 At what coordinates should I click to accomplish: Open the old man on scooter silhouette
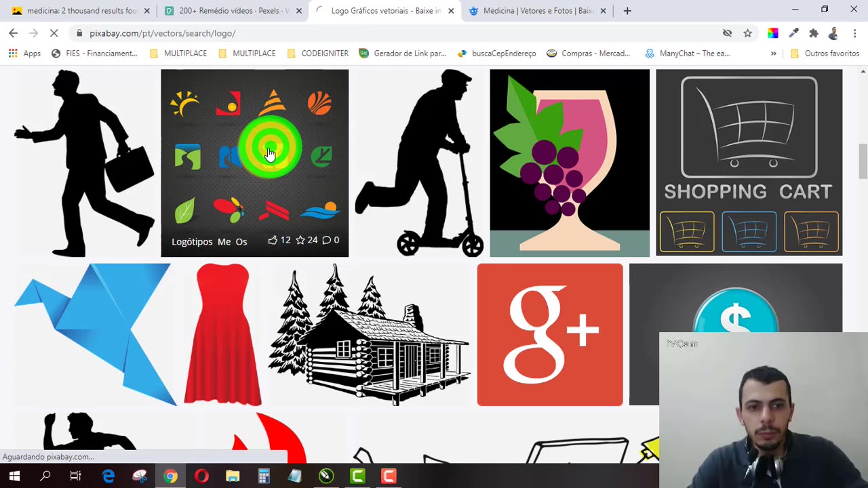point(419,163)
